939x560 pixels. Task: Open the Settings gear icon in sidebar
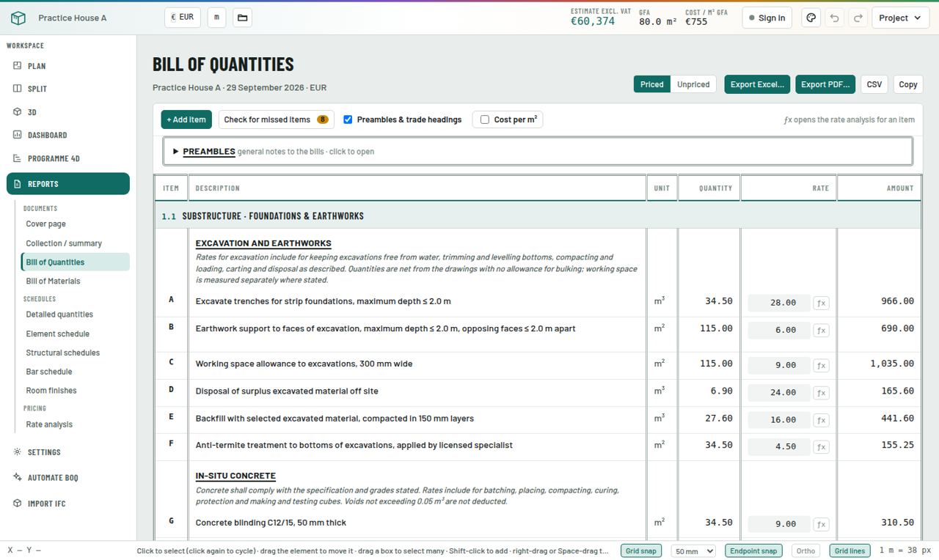point(18,452)
